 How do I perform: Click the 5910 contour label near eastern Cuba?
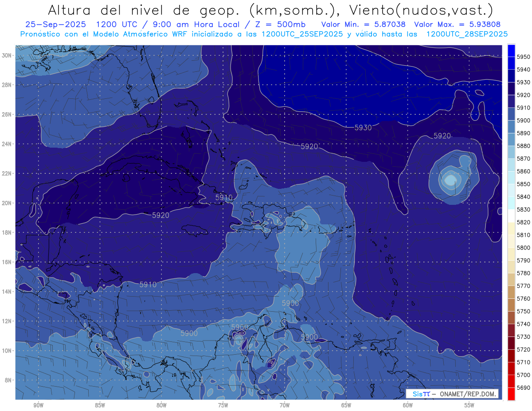pyautogui.click(x=224, y=197)
